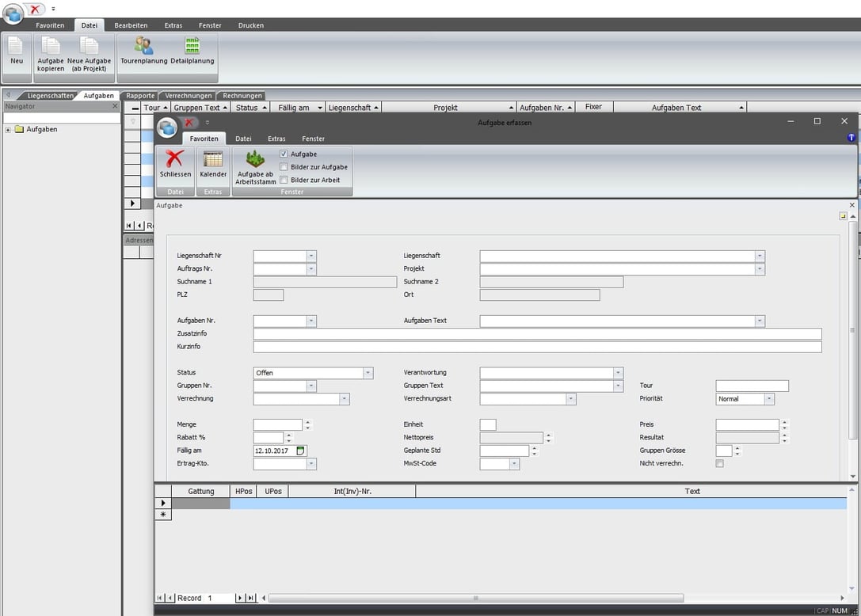Open the calendar picker beside Fällig am date
861x616 pixels.
[x=300, y=451]
